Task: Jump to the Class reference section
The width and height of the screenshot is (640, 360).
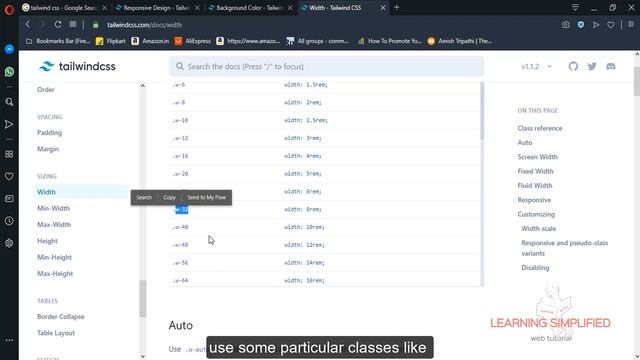Action: (x=540, y=128)
